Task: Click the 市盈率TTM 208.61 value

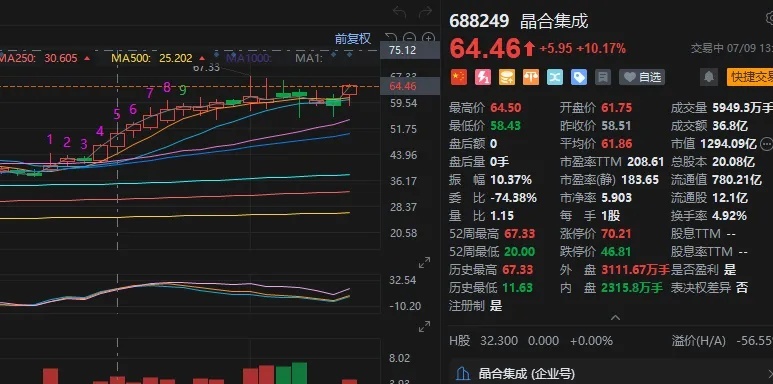Action: click(x=645, y=162)
